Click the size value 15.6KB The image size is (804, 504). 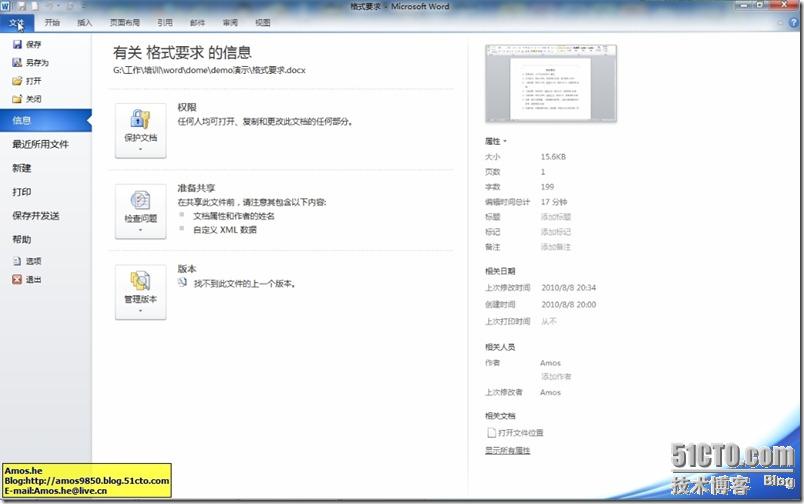pos(553,157)
